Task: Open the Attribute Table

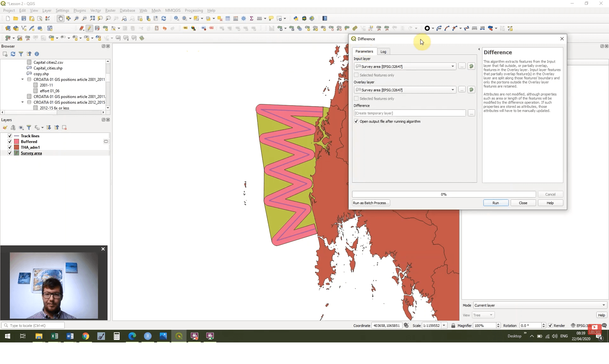Action: [228, 18]
